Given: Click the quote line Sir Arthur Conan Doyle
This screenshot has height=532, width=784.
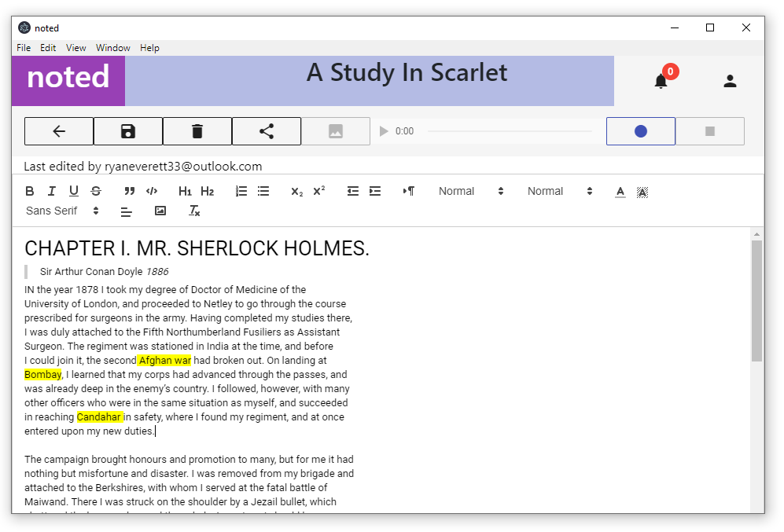Looking at the screenshot, I should point(91,272).
